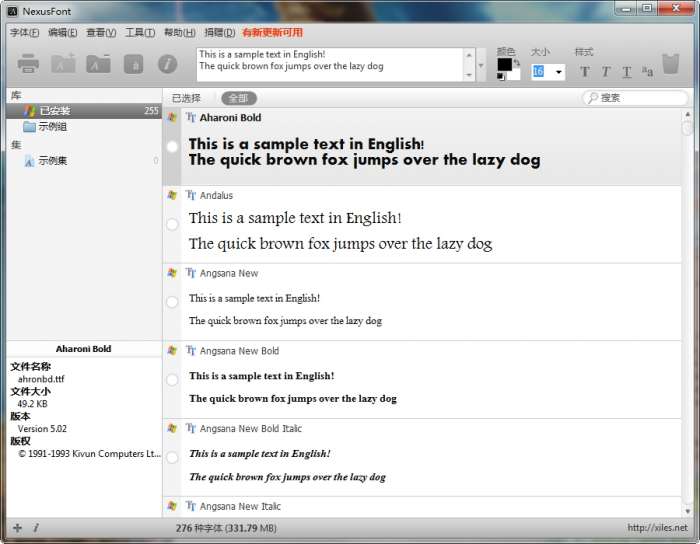Viewport: 700px width, 544px height.
Task: Click font list scrollbar up arrow
Action: (688, 114)
